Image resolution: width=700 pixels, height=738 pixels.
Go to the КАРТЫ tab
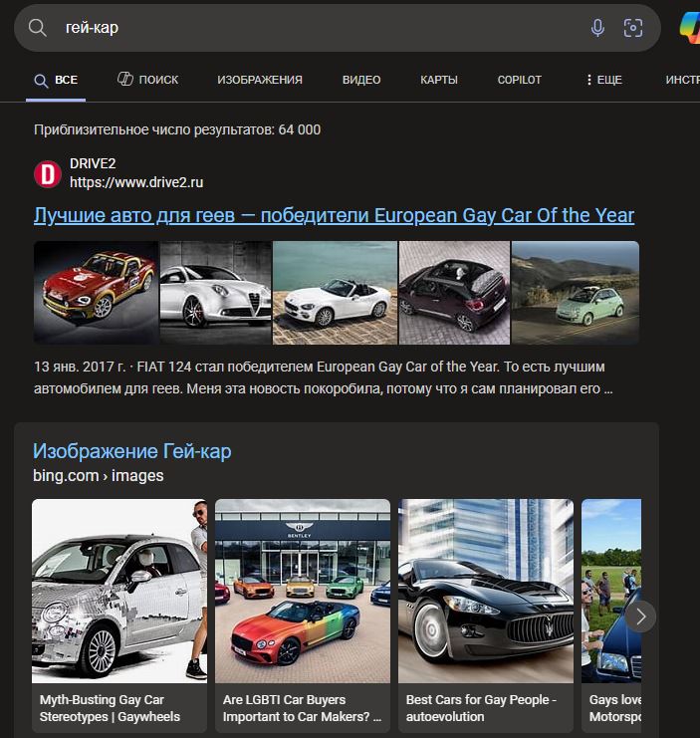pyautogui.click(x=439, y=80)
